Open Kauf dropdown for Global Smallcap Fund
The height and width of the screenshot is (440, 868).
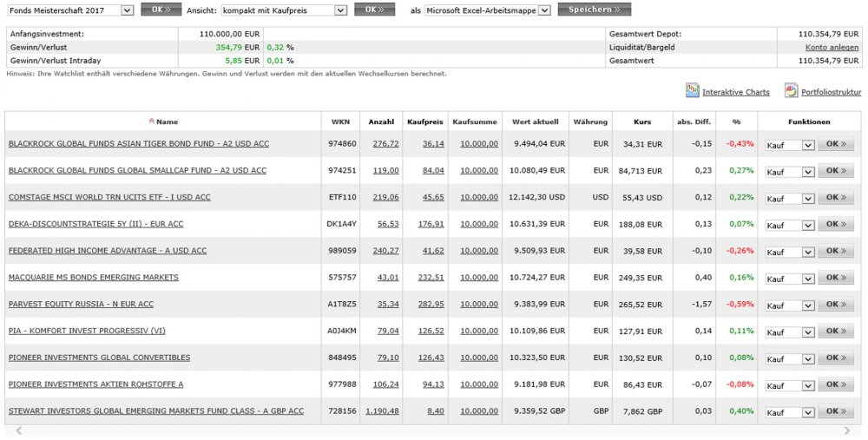click(x=790, y=172)
